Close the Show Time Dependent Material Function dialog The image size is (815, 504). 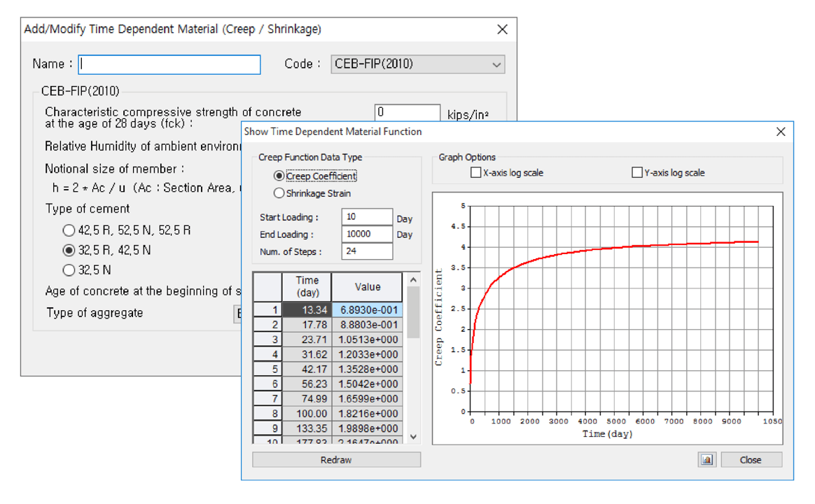pos(781,132)
